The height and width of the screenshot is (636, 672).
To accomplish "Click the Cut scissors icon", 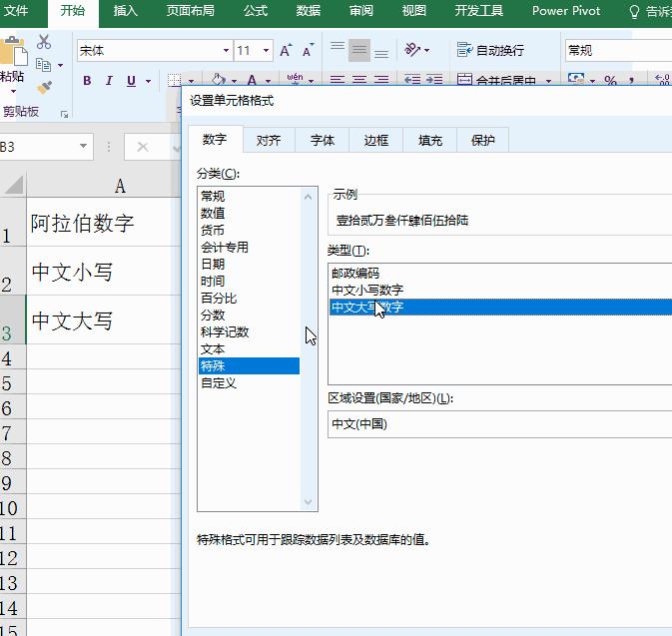I will pos(44,42).
